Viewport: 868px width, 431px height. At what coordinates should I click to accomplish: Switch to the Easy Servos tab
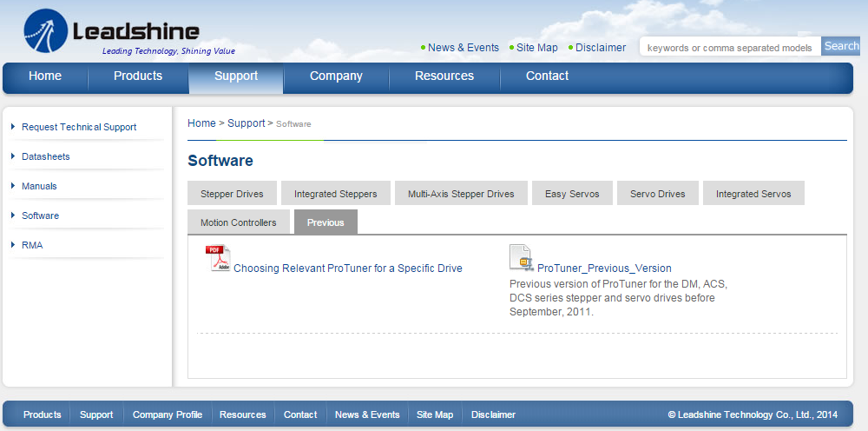[x=572, y=193]
